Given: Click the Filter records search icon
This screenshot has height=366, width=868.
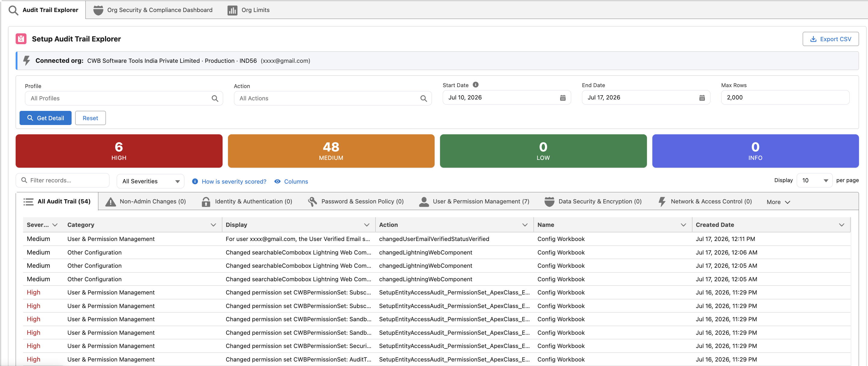Looking at the screenshot, I should pyautogui.click(x=24, y=180).
